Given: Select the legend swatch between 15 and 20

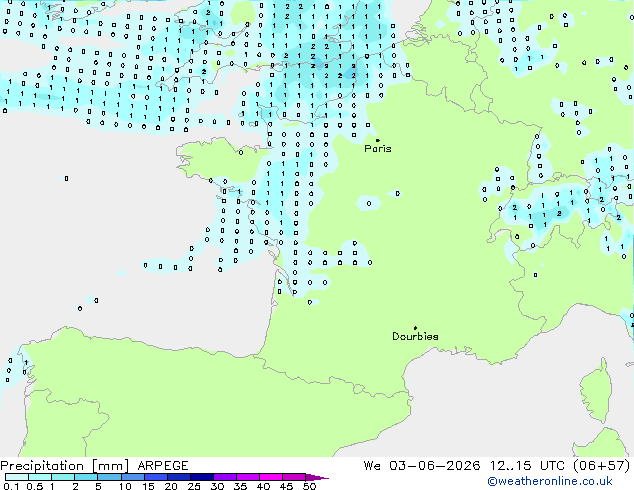Looking at the screenshot, I should click(155, 477).
